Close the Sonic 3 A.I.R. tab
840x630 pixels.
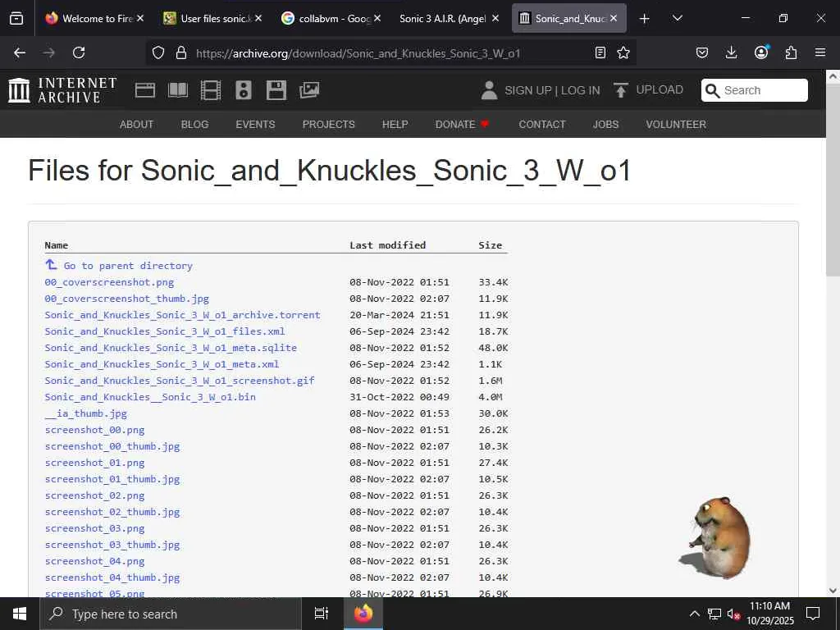(495, 18)
